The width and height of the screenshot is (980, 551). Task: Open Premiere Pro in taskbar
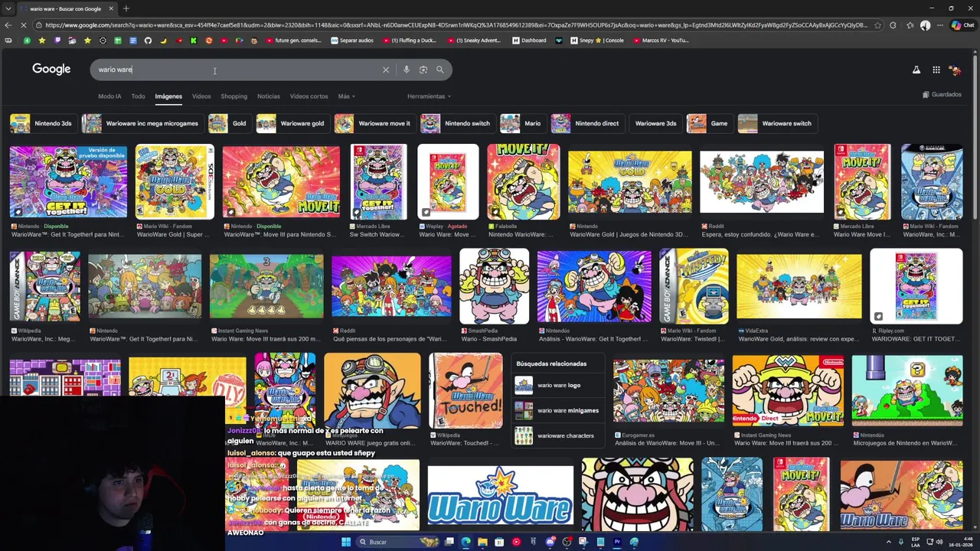[x=617, y=542]
